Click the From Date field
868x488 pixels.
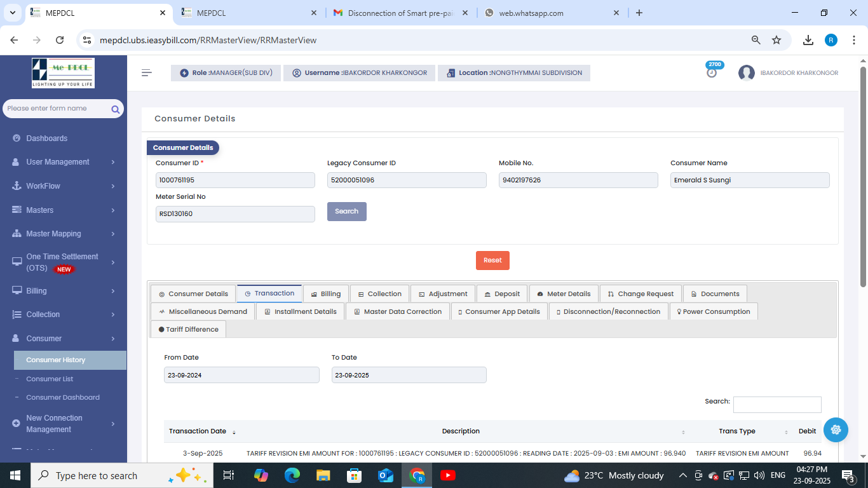pos(241,375)
